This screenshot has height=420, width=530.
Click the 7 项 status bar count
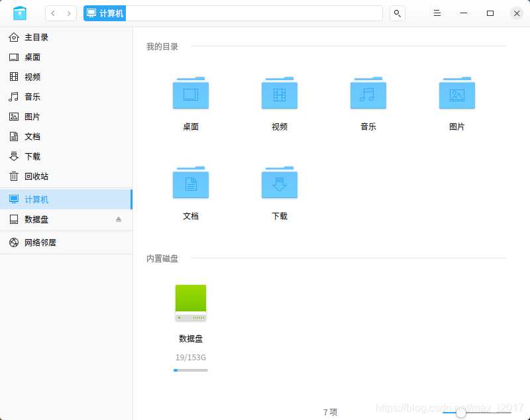point(330,412)
